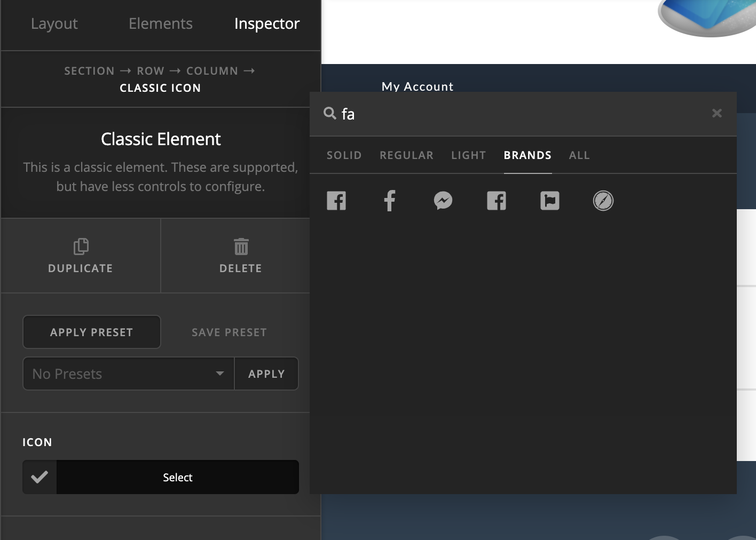View All icons tab
Viewport: 756px width, 540px height.
point(579,155)
